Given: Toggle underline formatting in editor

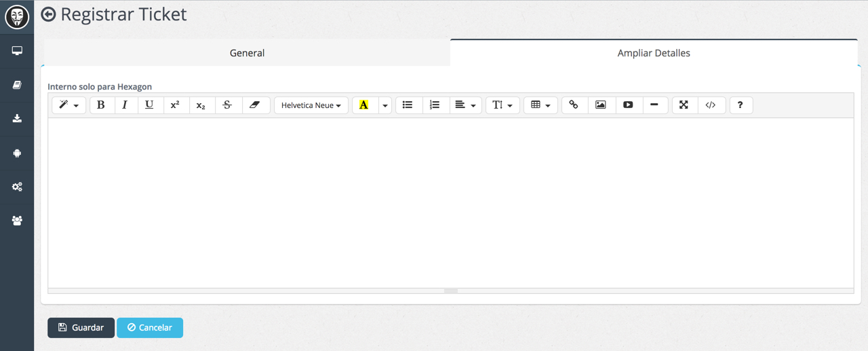Looking at the screenshot, I should pos(149,105).
